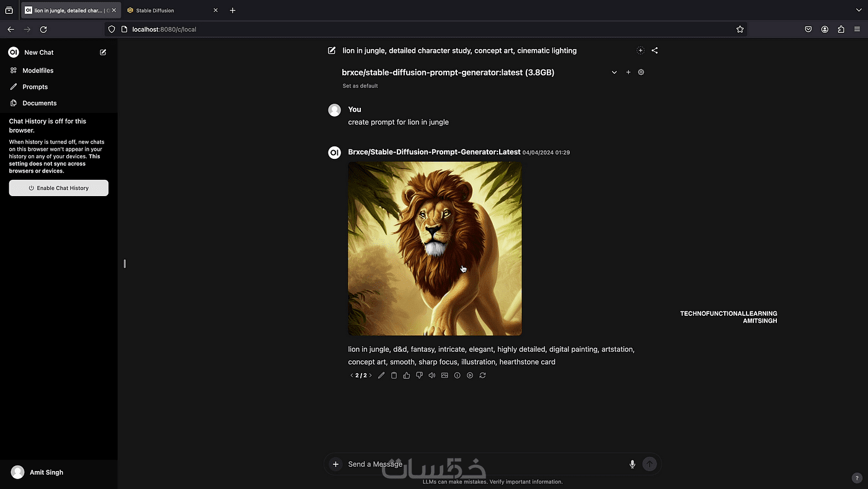Go to the next response version
This screenshot has height=489, width=868.
370,375
